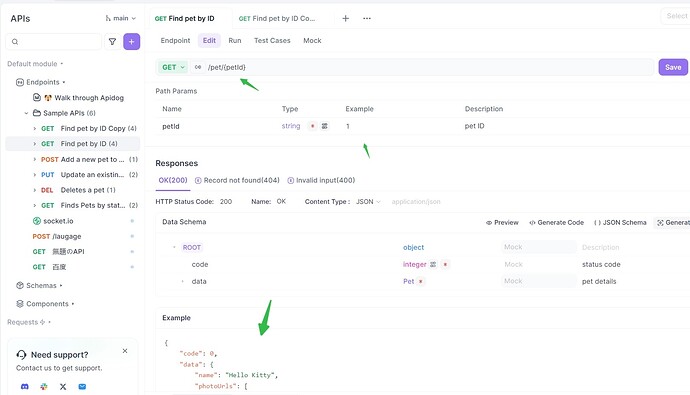Open the filter icon beside search
The height and width of the screenshot is (395, 690).
click(x=113, y=42)
